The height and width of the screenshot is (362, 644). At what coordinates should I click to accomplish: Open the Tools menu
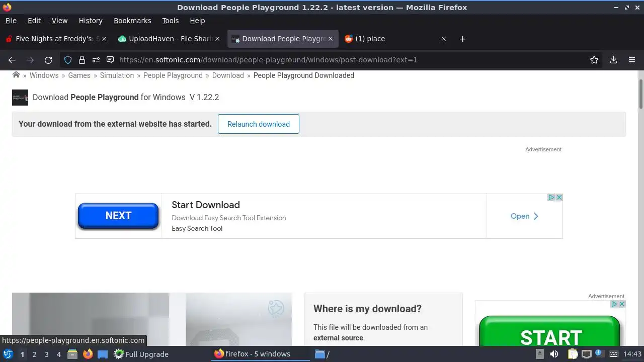coord(171,21)
